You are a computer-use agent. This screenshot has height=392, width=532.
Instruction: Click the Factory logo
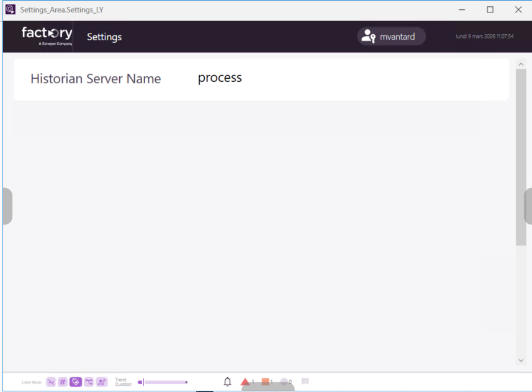(47, 36)
